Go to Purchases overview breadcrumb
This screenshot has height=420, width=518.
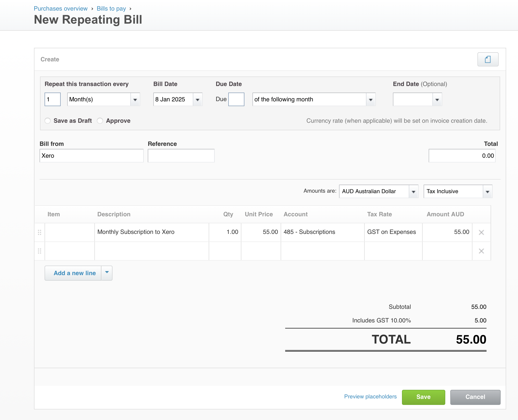(60, 9)
